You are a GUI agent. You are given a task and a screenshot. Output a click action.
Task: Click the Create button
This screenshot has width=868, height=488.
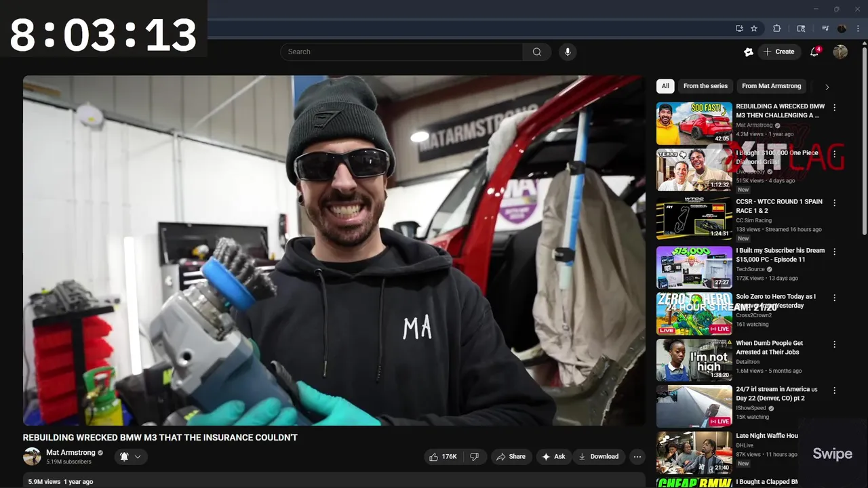coord(778,52)
